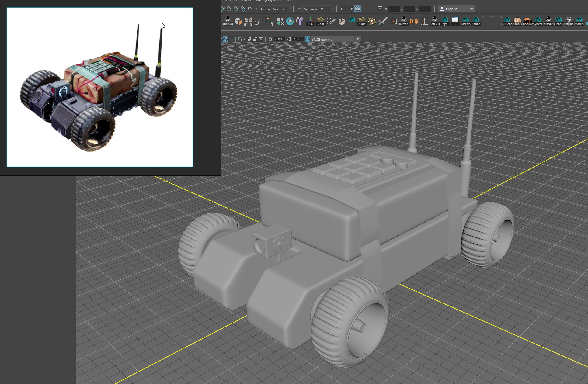Image resolution: width=588 pixels, height=384 pixels.
Task: Click the orange mirrored cubes shelf icon
Action: 414,21
